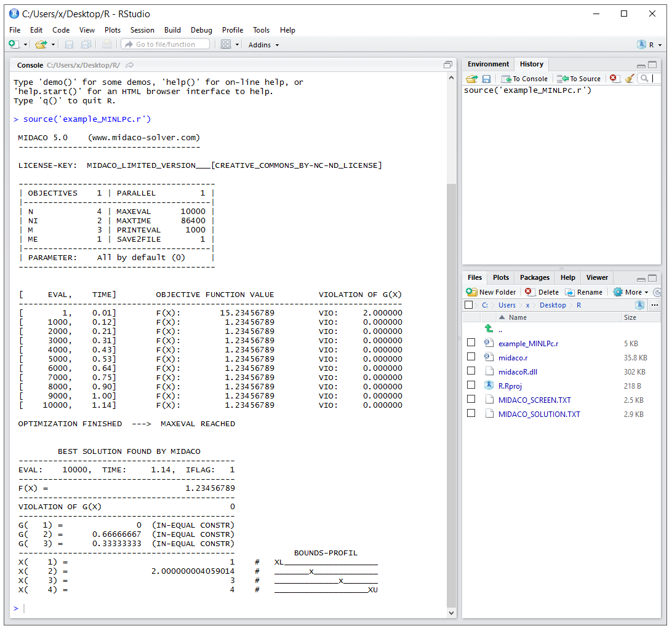Viewport: 672px width, 631px height.
Task: Click the Save current document icon
Action: pos(69,44)
